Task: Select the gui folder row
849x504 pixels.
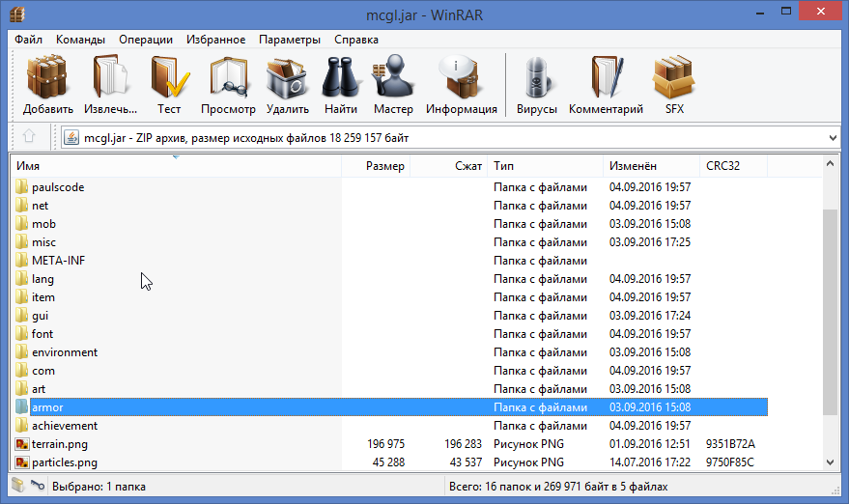Action: pos(390,316)
